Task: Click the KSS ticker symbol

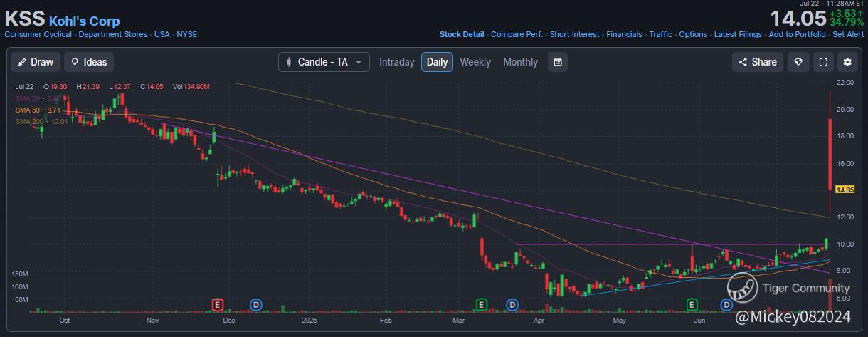Action: (x=24, y=19)
